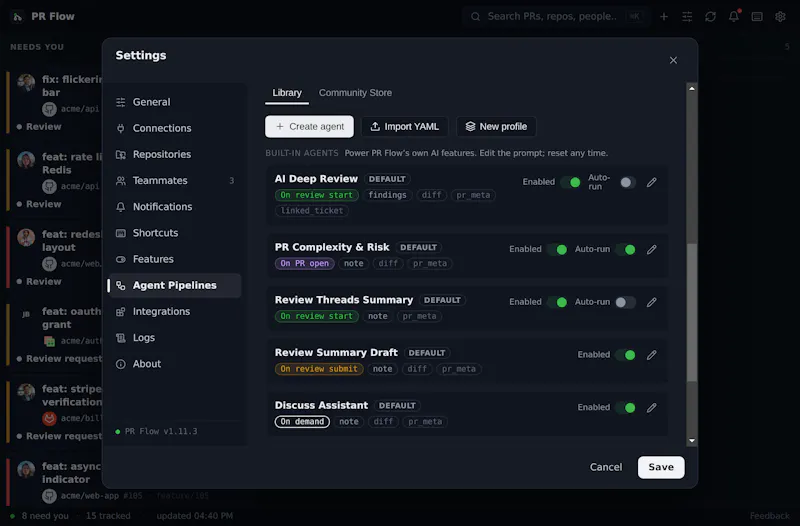Toggle Auto-run for AI Deep Review
The width and height of the screenshot is (800, 526).
click(x=628, y=183)
